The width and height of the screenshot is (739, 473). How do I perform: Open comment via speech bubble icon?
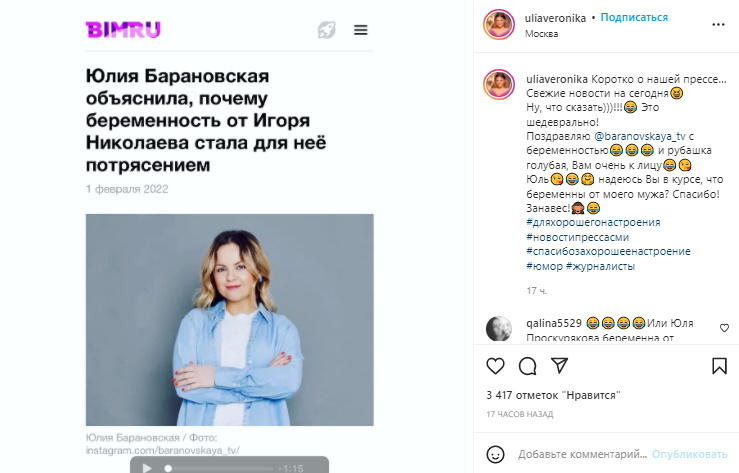point(527,366)
